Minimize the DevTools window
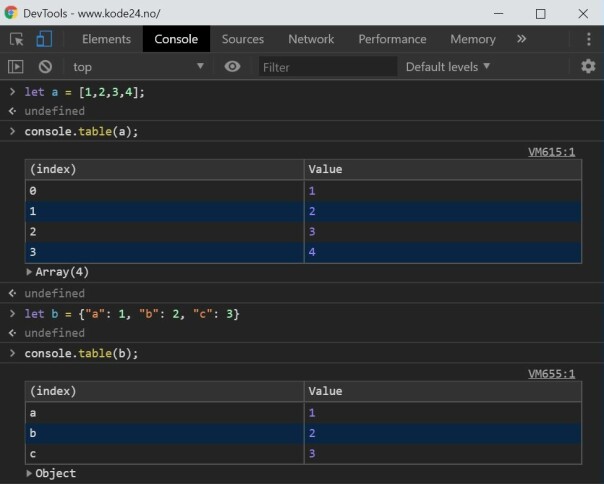This screenshot has width=604, height=484. pos(498,13)
